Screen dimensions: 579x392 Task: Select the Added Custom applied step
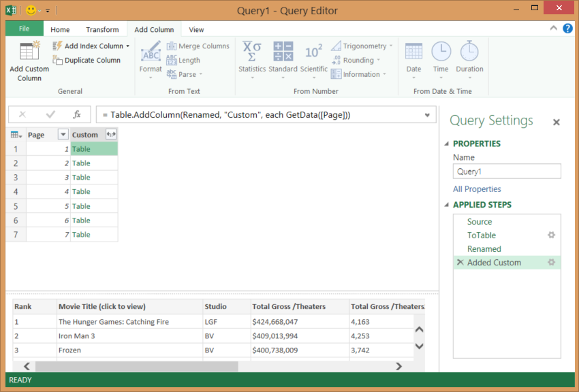[507, 263]
